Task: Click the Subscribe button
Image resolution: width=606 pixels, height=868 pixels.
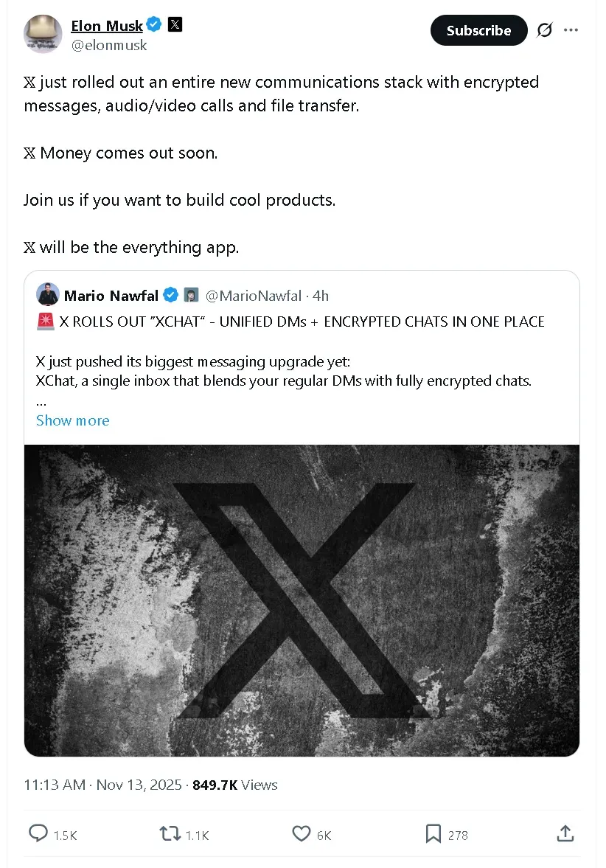Action: coord(478,30)
